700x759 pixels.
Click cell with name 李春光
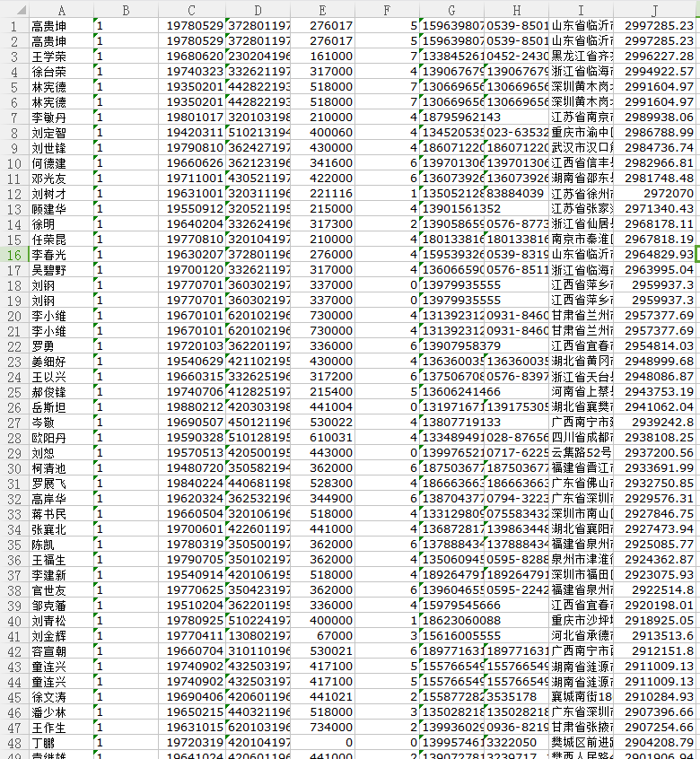(x=61, y=255)
